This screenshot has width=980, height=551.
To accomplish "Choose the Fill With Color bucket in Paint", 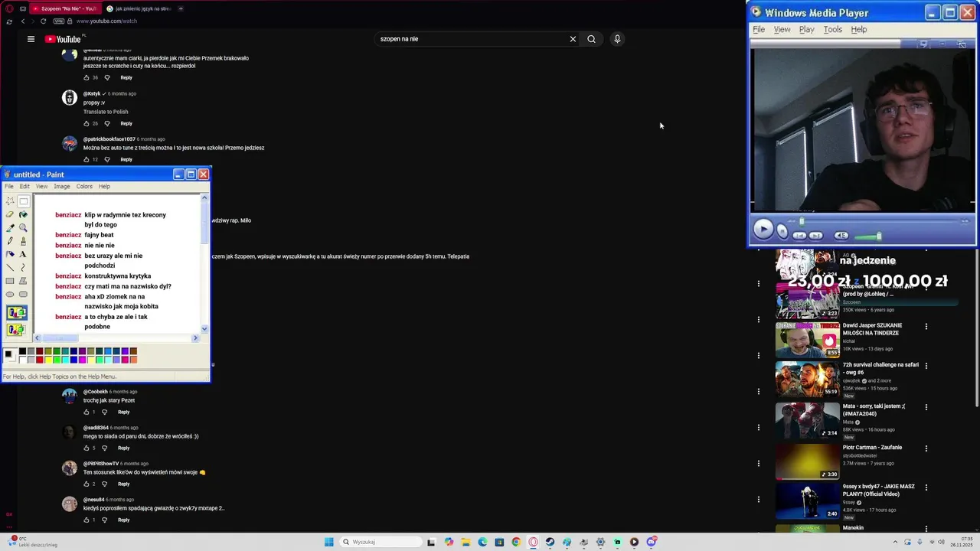I will [23, 214].
